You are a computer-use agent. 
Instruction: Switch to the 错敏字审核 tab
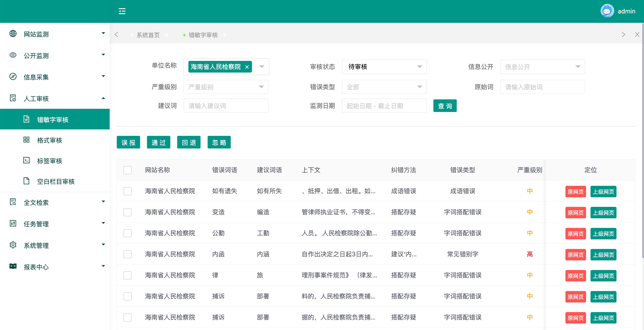coord(203,35)
